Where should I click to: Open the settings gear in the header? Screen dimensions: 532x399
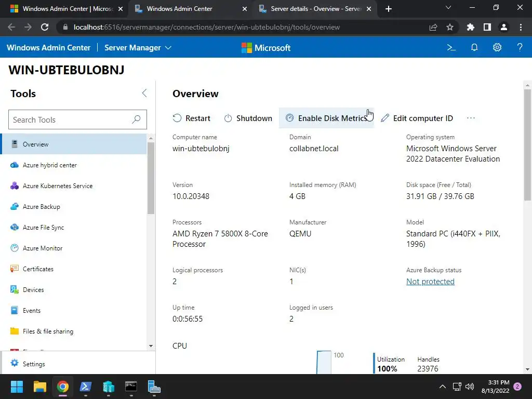(x=497, y=47)
